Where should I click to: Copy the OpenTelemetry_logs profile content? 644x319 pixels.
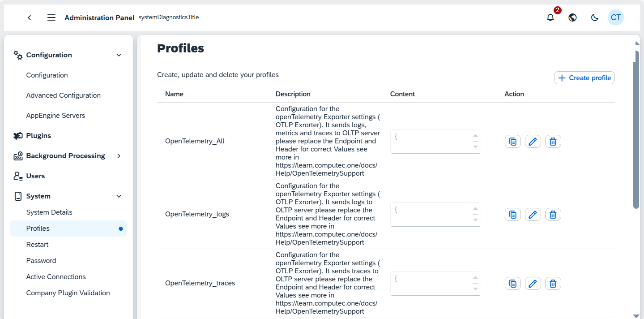point(512,214)
